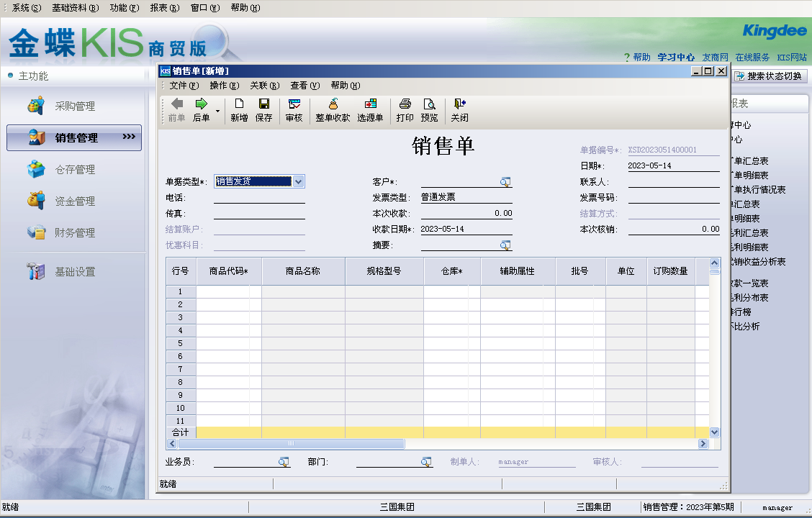Open 采购管理 purchasing module

pyautogui.click(x=74, y=106)
